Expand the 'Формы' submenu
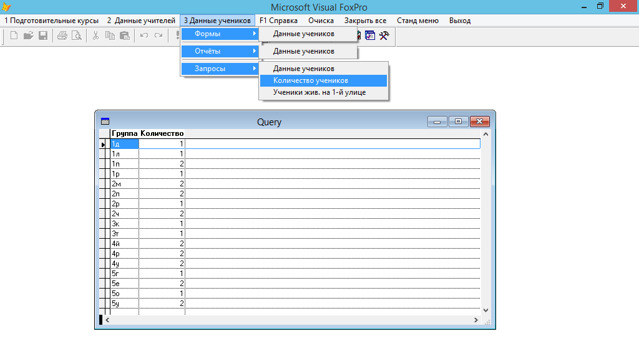 220,34
